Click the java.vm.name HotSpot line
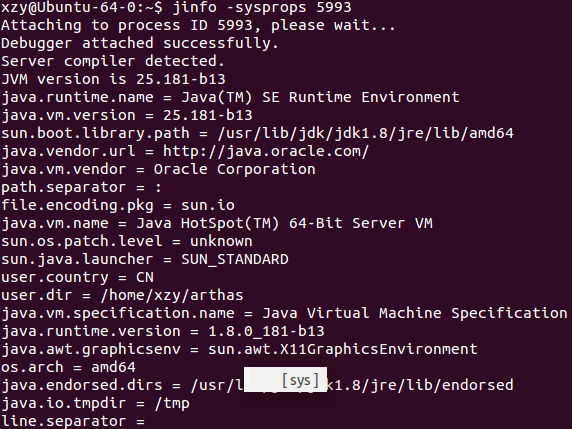Screen dimensions: 572x429 pos(217,223)
